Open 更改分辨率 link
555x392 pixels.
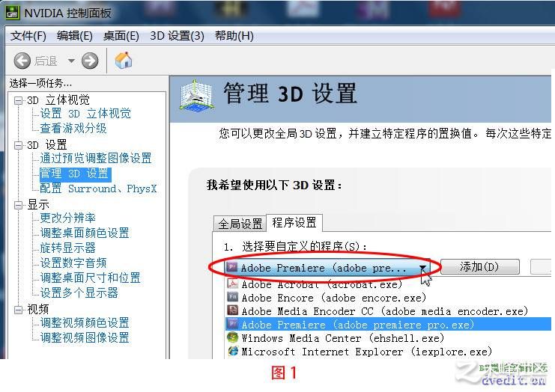(67, 218)
